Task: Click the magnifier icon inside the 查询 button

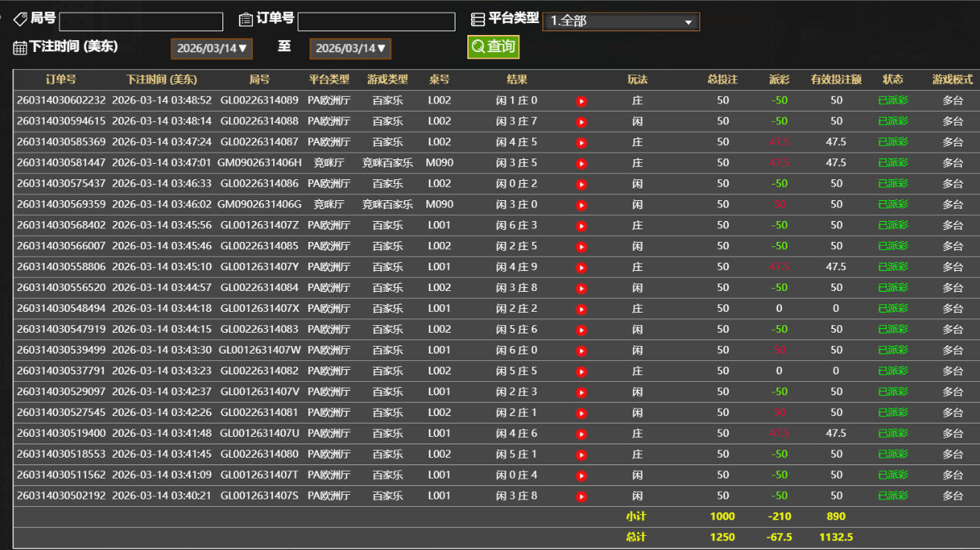Action: (477, 45)
